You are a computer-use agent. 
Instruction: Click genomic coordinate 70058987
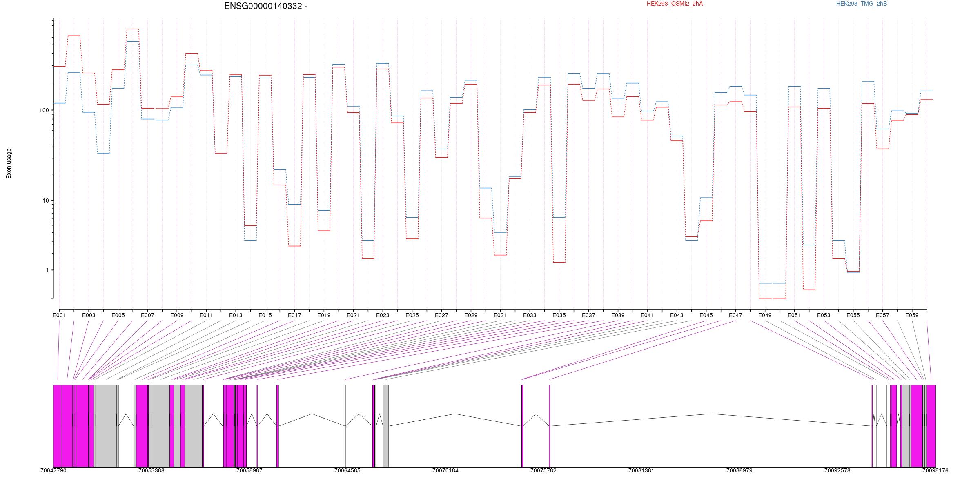249,470
